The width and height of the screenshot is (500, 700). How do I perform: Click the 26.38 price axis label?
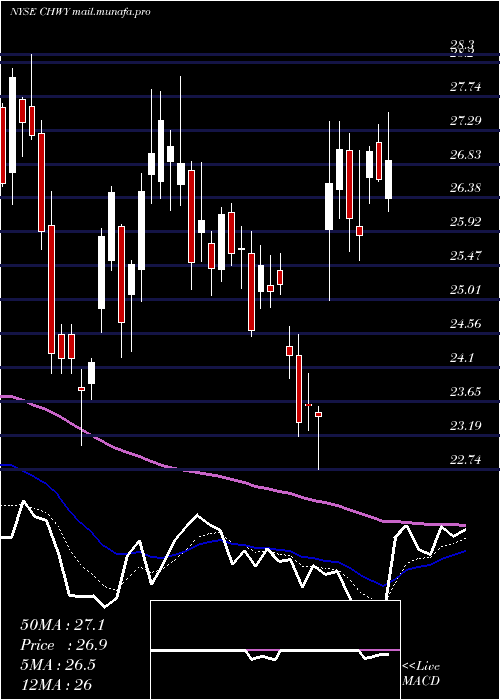[466, 188]
